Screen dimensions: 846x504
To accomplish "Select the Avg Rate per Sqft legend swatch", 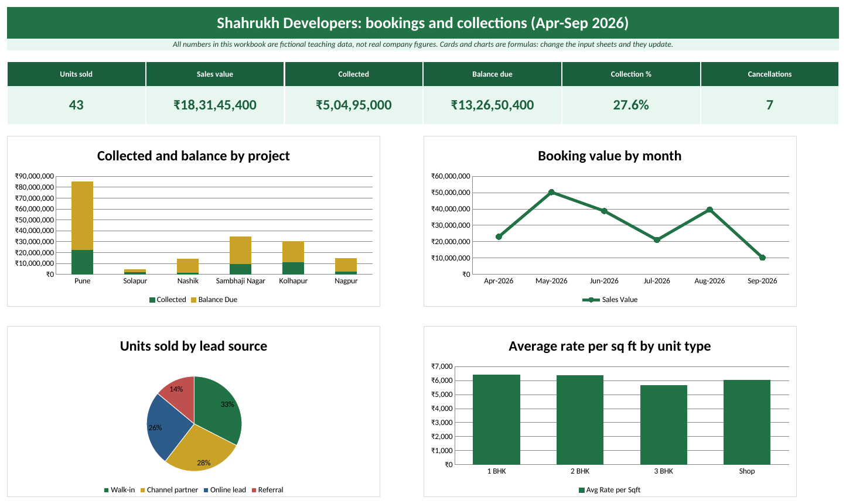I will coord(582,490).
